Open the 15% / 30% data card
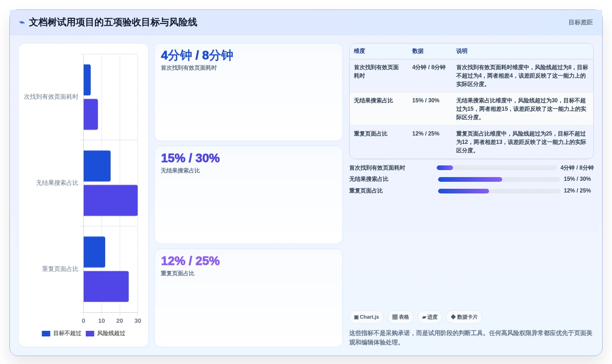This screenshot has height=364, width=612. click(x=248, y=195)
